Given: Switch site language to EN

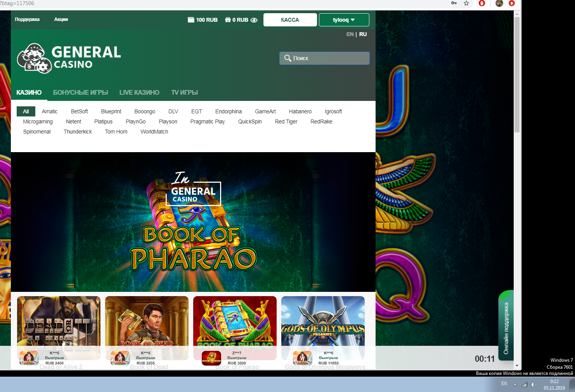Looking at the screenshot, I should [350, 34].
